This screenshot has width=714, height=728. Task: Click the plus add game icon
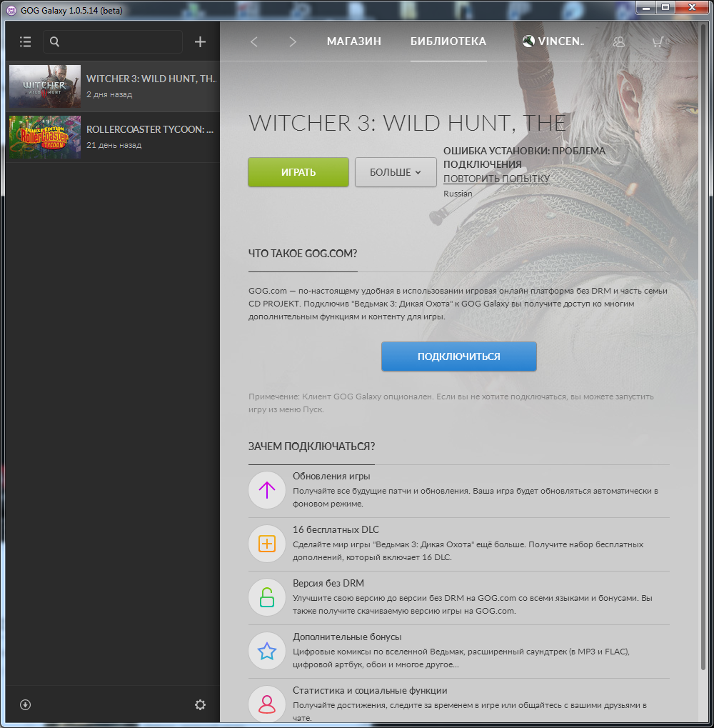pos(200,41)
